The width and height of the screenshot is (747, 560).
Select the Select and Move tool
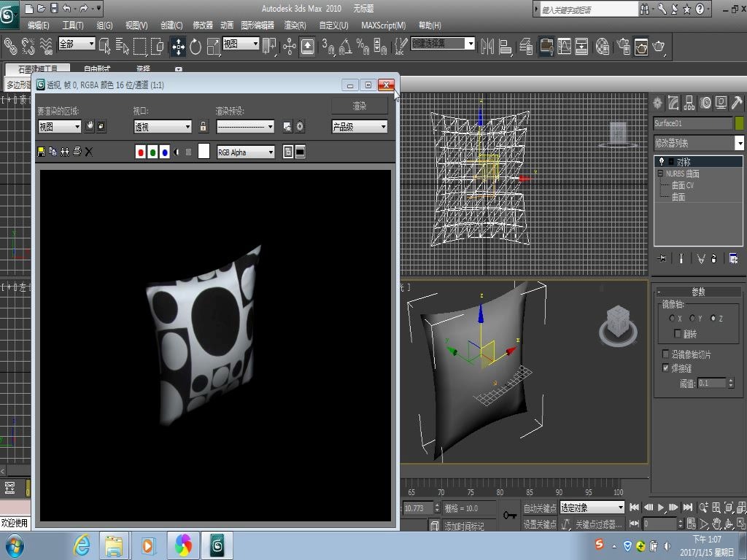point(178,46)
